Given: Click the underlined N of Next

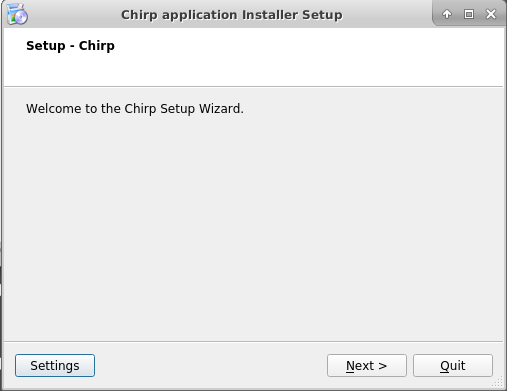Looking at the screenshot, I should coord(350,366).
